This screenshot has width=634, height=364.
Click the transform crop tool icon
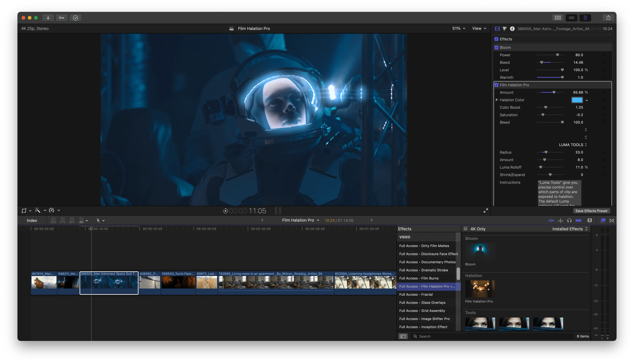[x=24, y=211]
